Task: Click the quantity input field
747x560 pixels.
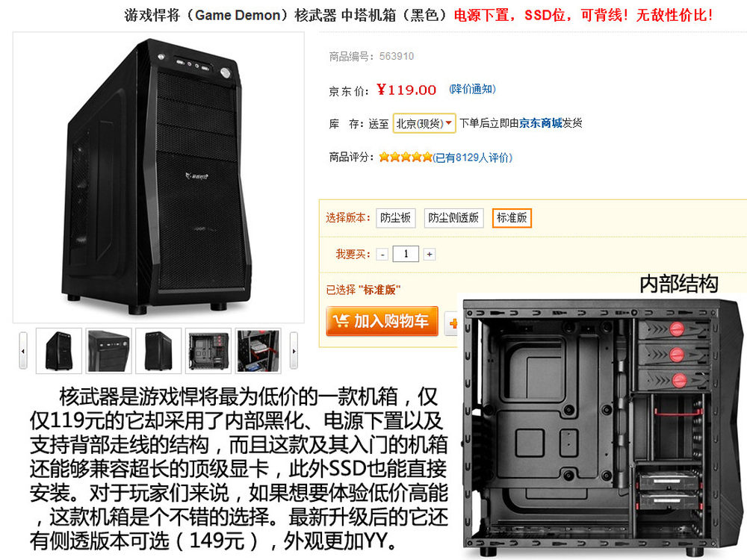Action: tap(406, 254)
